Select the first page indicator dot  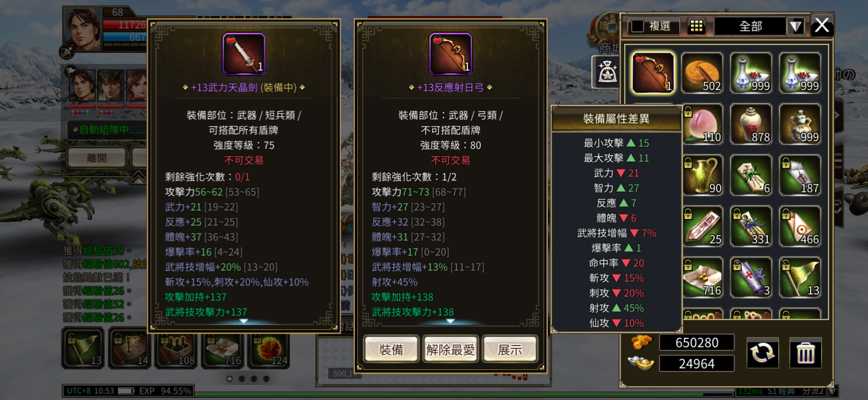point(229,379)
